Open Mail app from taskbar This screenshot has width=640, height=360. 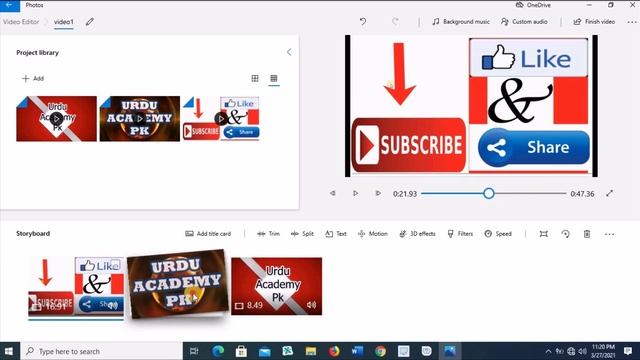[x=264, y=351]
